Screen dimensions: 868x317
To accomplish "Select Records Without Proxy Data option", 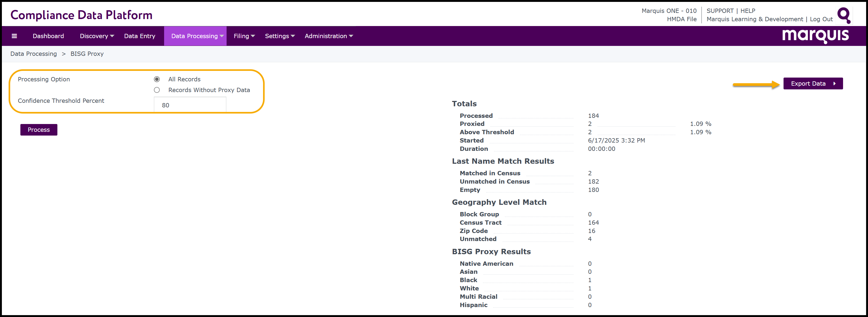I will tap(157, 90).
